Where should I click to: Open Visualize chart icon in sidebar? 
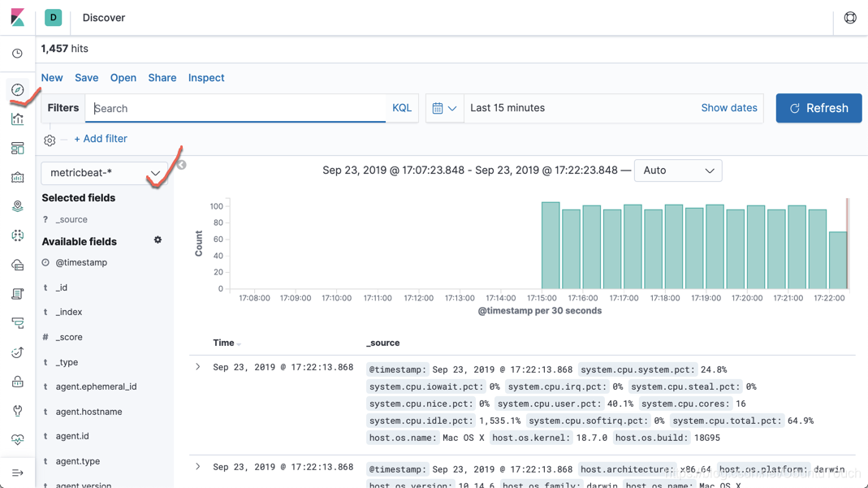(x=18, y=119)
